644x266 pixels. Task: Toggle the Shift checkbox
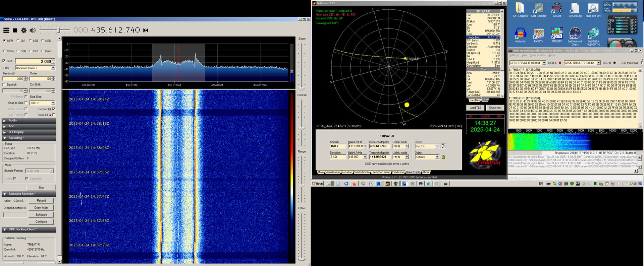pyautogui.click(x=4, y=61)
